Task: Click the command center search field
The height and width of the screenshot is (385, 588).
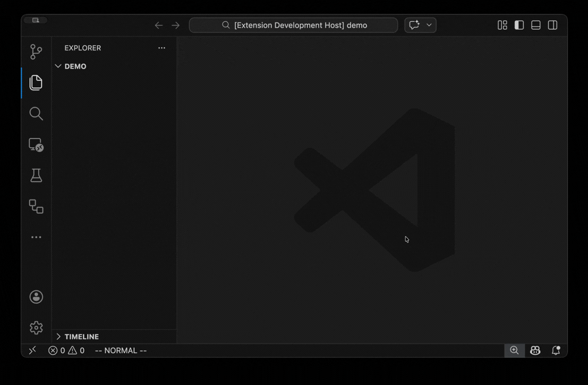Action: 293,24
